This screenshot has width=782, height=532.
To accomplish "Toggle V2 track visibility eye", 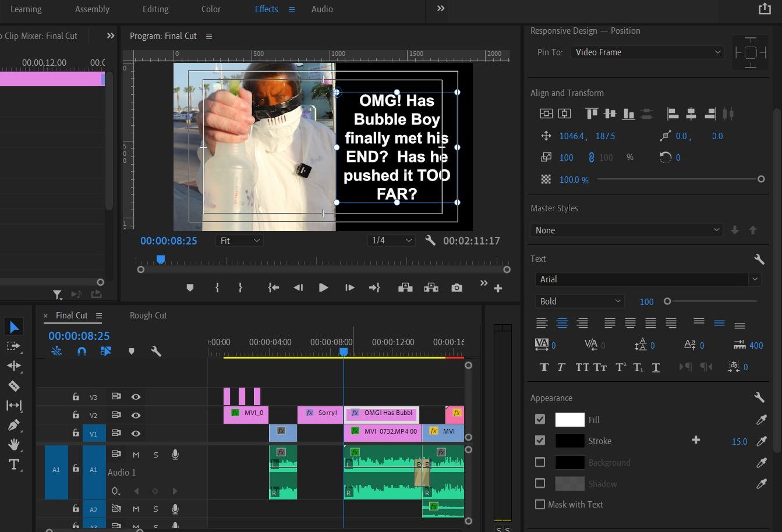I will [136, 415].
